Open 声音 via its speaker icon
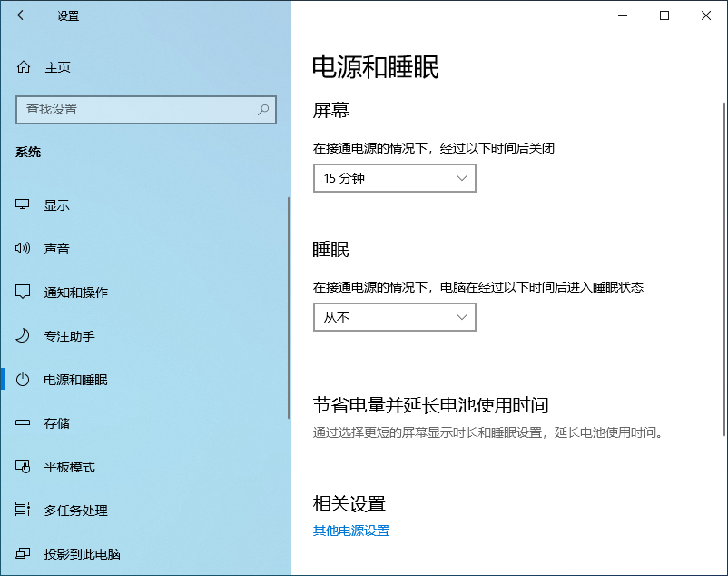 pos(24,249)
